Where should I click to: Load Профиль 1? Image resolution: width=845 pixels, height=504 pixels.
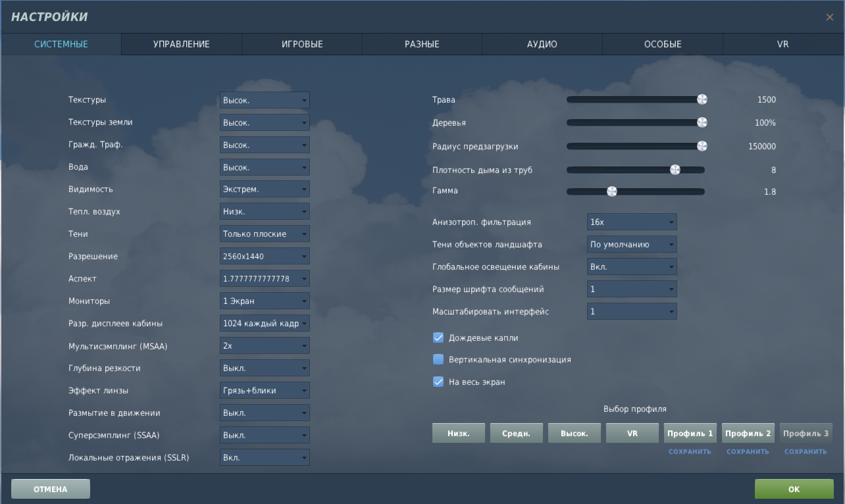[x=690, y=434]
